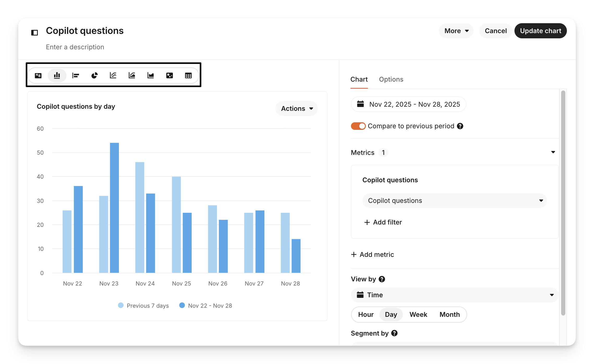This screenshot has width=594, height=364.
Task: Choose the filled area chart icon
Action: coord(151,76)
